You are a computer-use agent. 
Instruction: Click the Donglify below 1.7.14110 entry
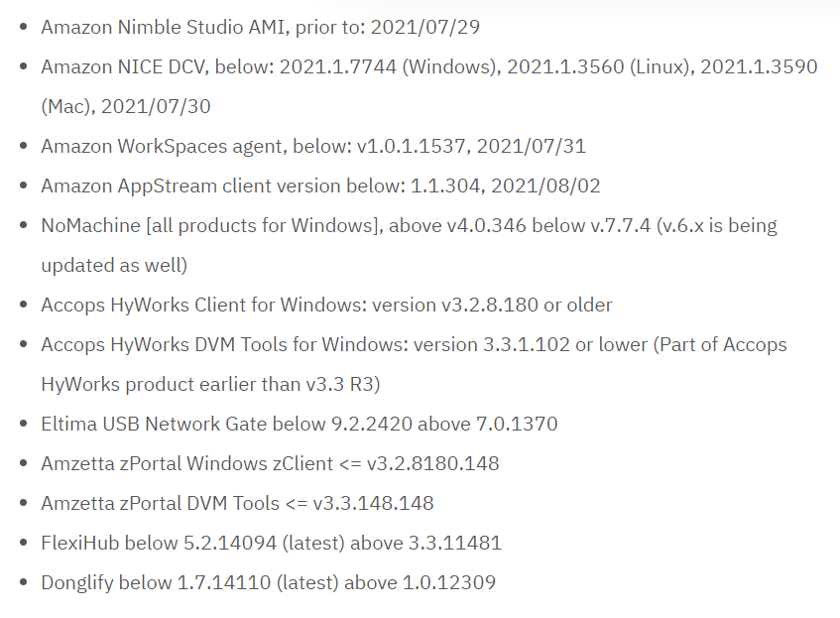click(269, 582)
